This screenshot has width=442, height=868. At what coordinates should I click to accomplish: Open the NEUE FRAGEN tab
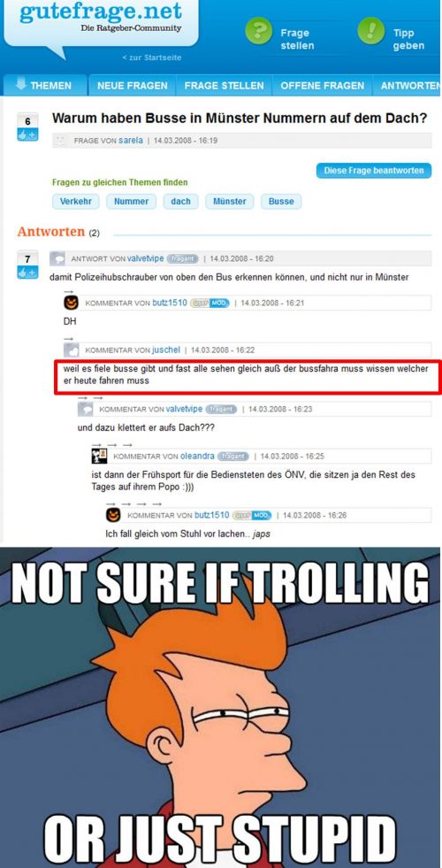(133, 86)
